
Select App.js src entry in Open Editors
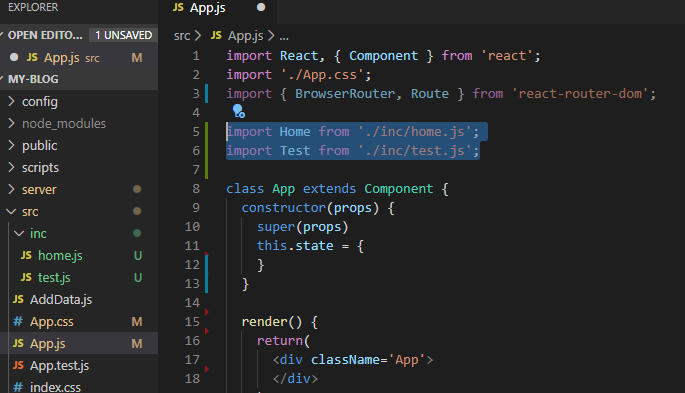79,57
